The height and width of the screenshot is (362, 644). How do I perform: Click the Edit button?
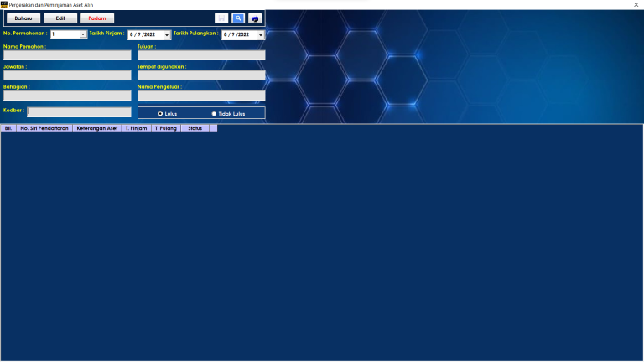60,18
